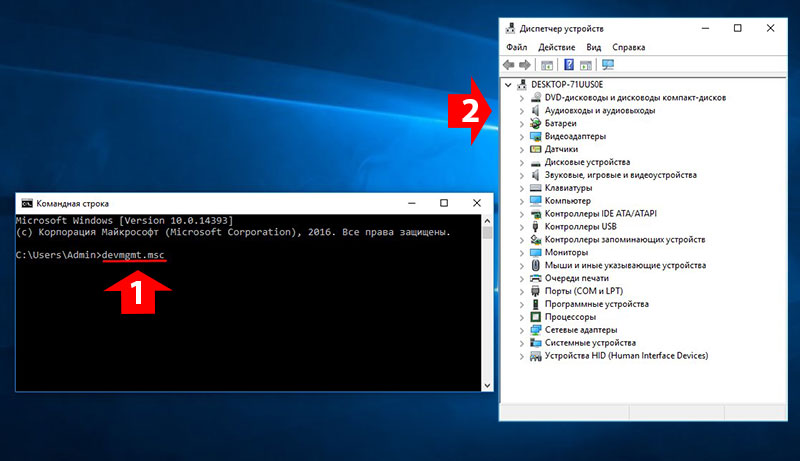Click the Command Prompt title bar icon

[27, 202]
